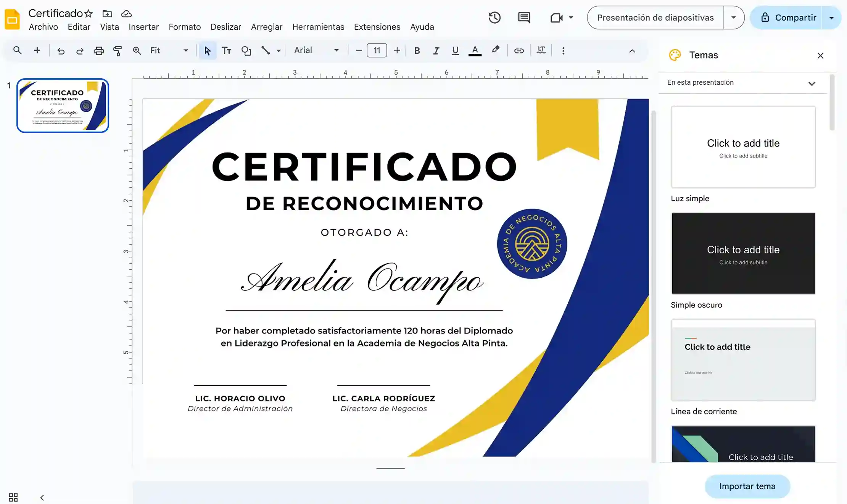
Task: Open the comments icon
Action: pyautogui.click(x=524, y=18)
